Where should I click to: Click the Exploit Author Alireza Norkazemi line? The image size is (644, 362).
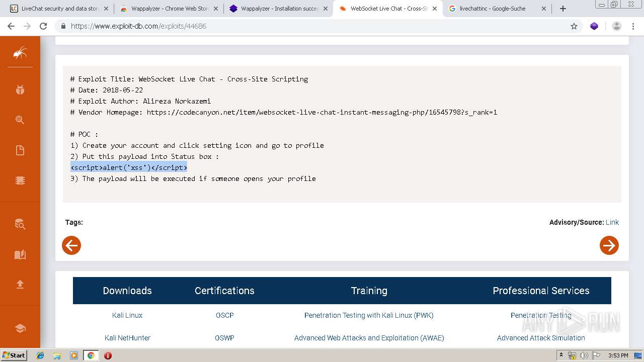click(140, 101)
